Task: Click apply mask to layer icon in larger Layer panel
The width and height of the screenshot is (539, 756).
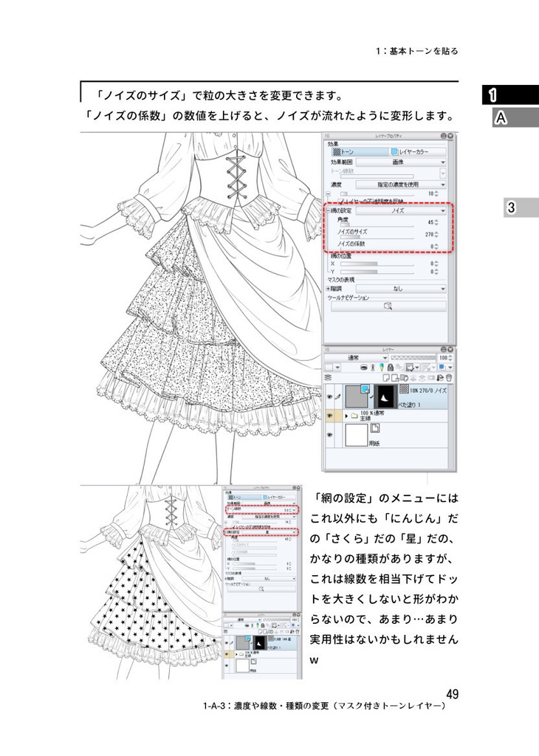Action: coord(440,377)
